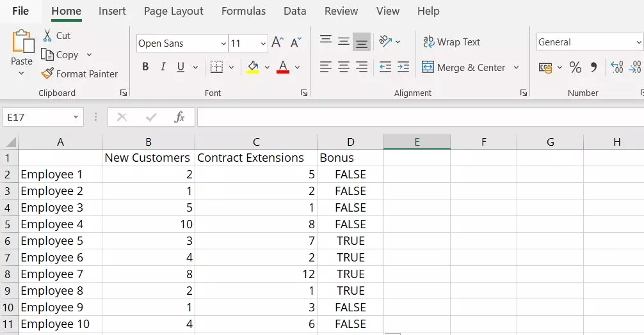644x335 pixels.
Task: Switch to the Review tab
Action: click(341, 11)
